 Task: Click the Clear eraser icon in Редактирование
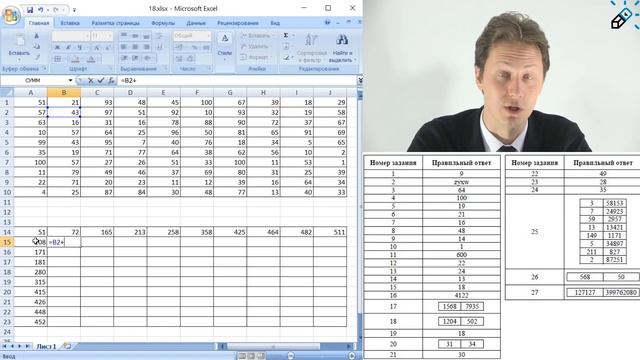tap(287, 58)
